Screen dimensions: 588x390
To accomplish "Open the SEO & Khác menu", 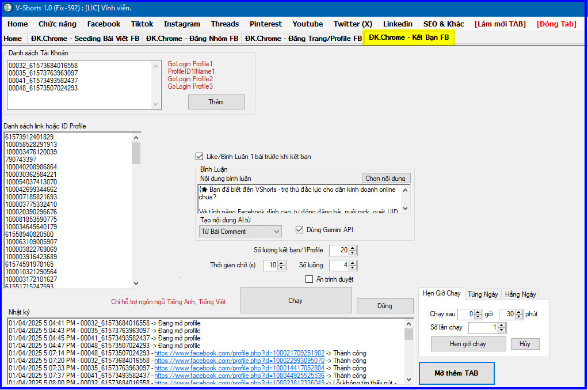I will point(444,24).
